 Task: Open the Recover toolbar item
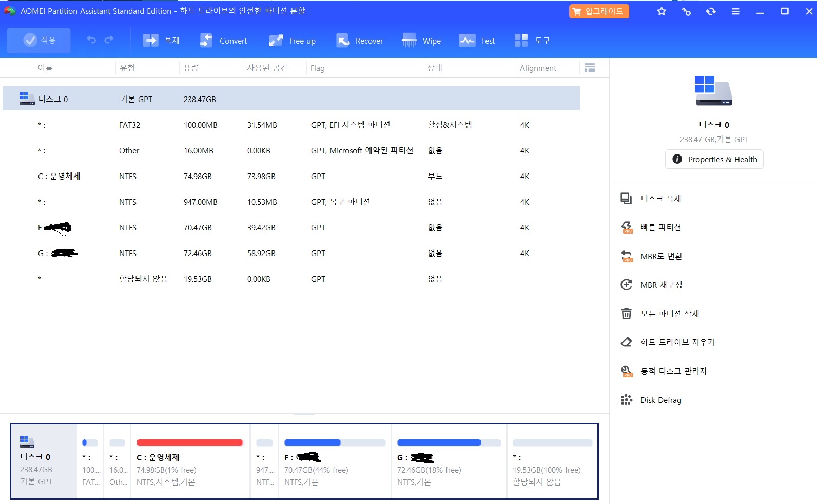(x=359, y=41)
